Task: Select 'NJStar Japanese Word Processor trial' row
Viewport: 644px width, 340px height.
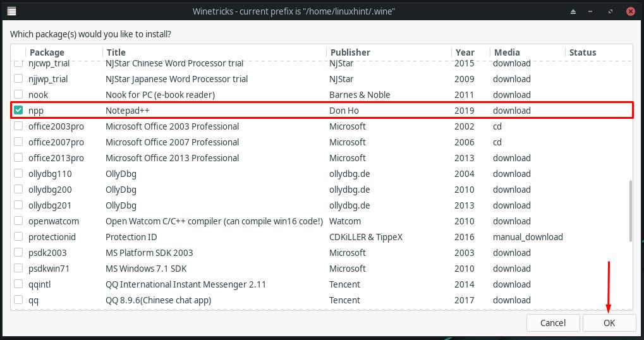Action: click(322, 79)
